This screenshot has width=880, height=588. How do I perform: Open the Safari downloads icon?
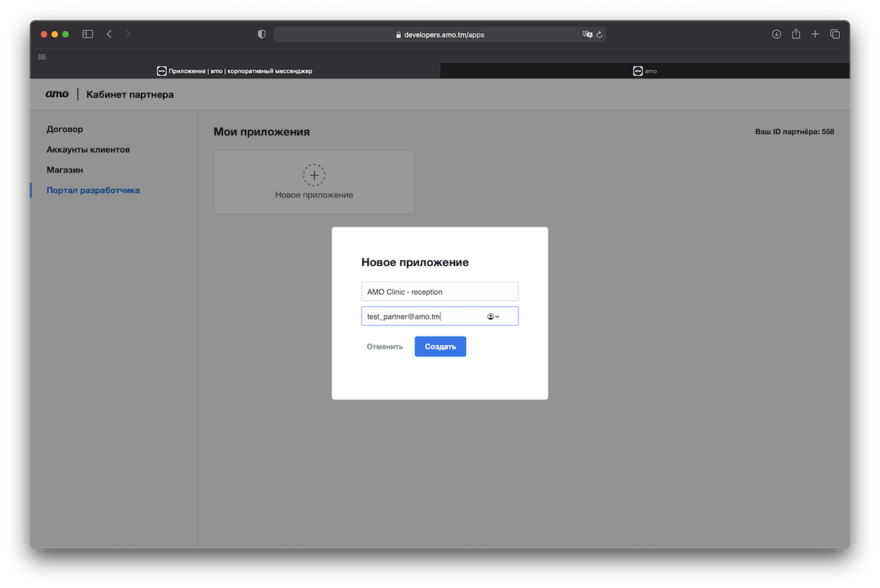[x=776, y=34]
